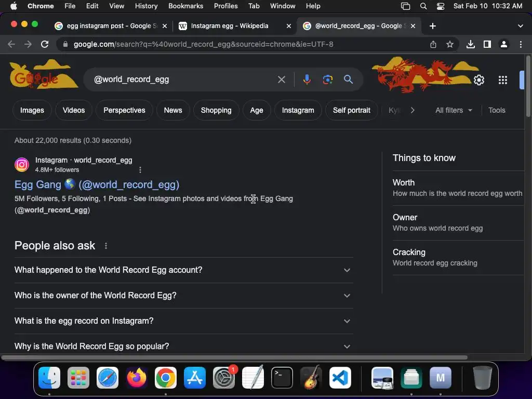Share this page from the address bar
Screen dimensions: 532x399
coord(433,44)
